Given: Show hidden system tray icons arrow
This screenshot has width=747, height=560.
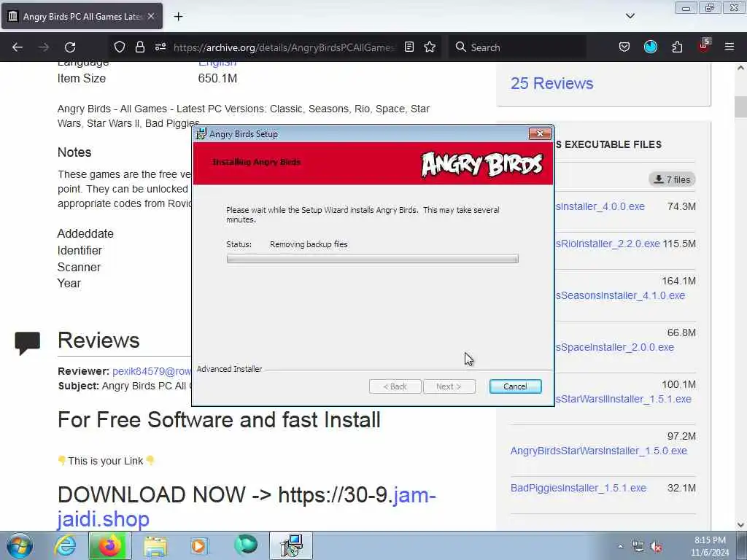Looking at the screenshot, I should (620, 547).
